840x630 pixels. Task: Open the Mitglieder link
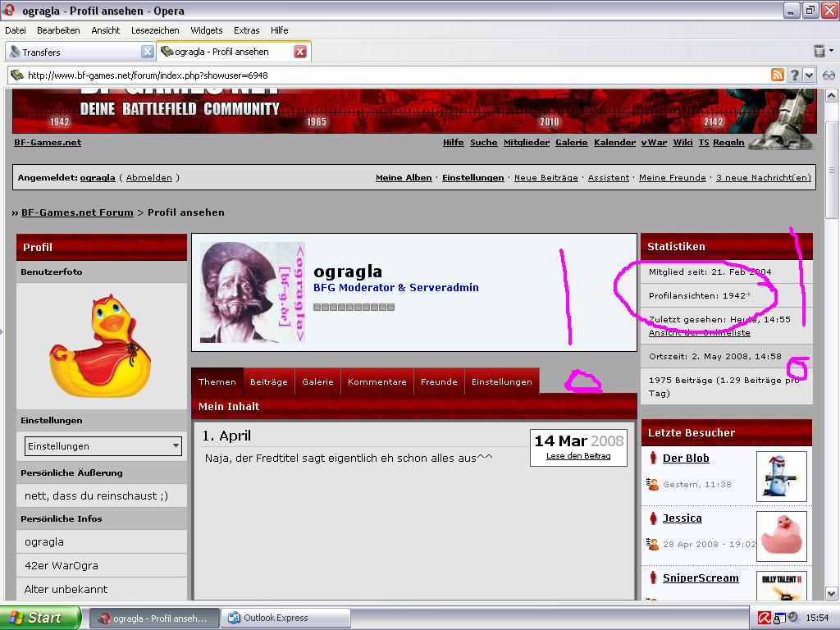pyautogui.click(x=527, y=143)
